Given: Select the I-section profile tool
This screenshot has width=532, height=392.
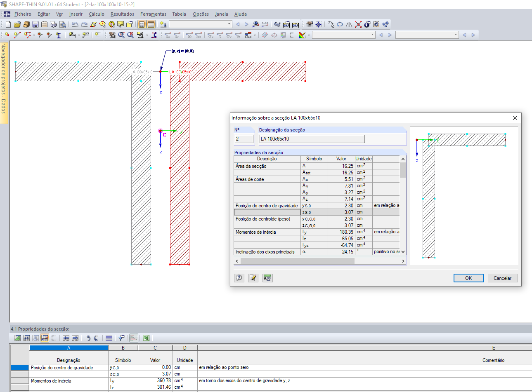Looking at the screenshot, I should point(58,35).
